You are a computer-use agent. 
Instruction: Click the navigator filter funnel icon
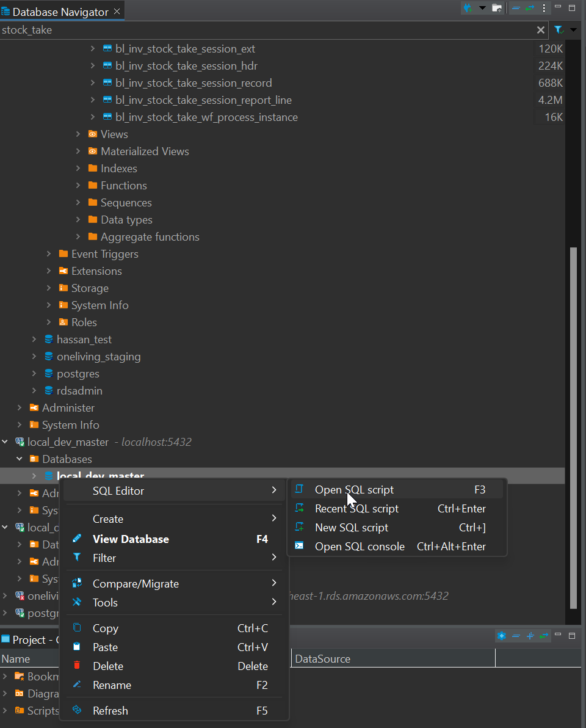click(559, 30)
